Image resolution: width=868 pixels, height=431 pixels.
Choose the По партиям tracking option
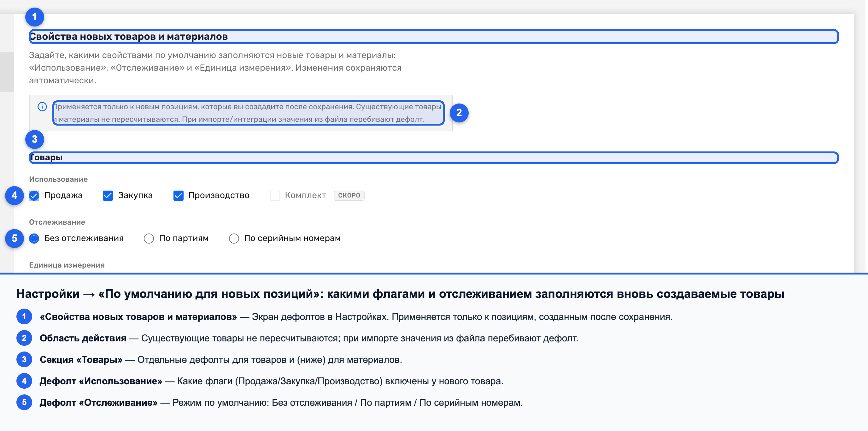tap(149, 239)
